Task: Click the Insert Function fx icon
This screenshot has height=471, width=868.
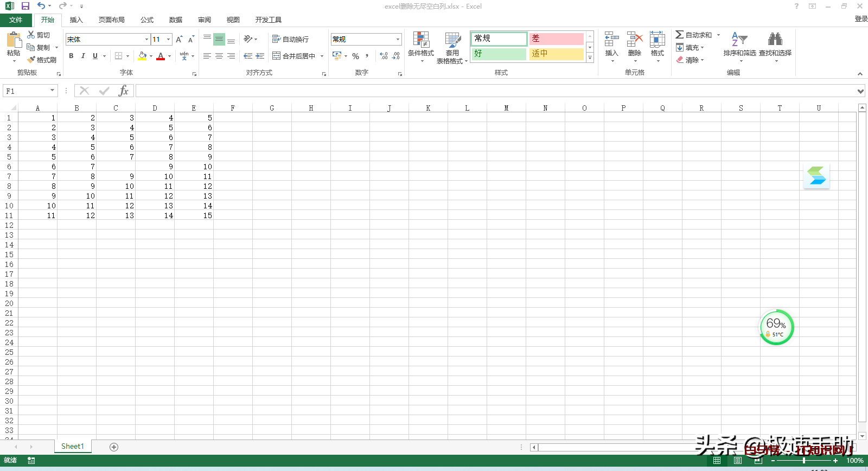Action: point(124,91)
